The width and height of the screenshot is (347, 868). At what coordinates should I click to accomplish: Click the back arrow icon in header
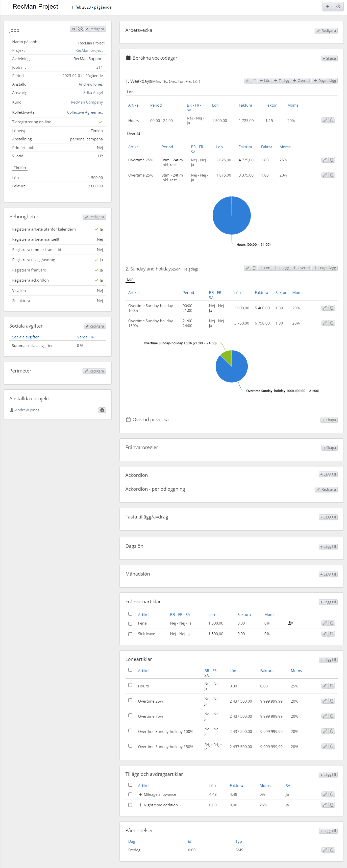[328, 6]
